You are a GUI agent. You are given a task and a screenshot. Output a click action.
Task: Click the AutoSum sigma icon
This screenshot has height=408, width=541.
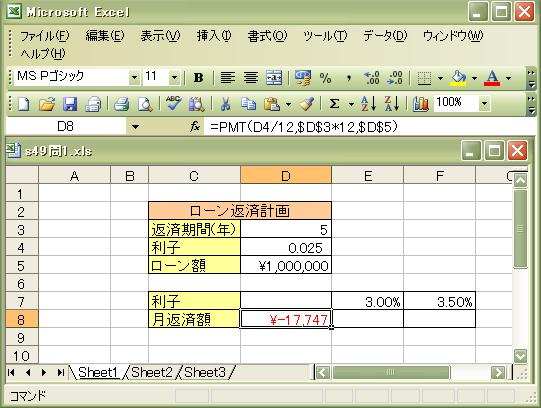(x=334, y=103)
